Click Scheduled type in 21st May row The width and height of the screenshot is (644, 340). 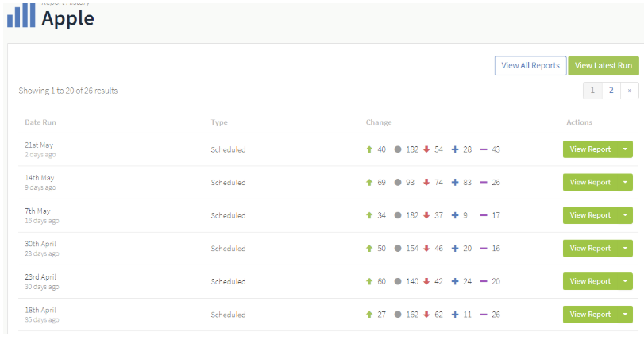click(229, 150)
